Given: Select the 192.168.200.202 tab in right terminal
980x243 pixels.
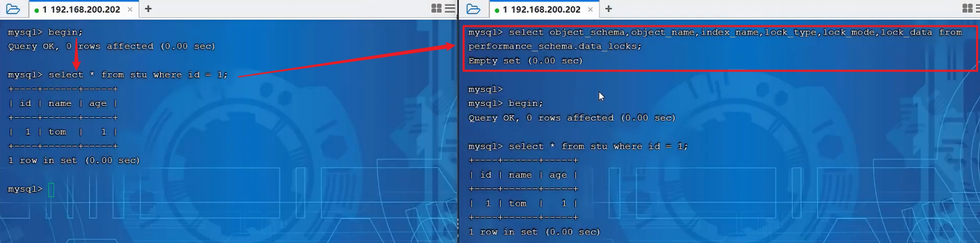Looking at the screenshot, I should click(543, 9).
